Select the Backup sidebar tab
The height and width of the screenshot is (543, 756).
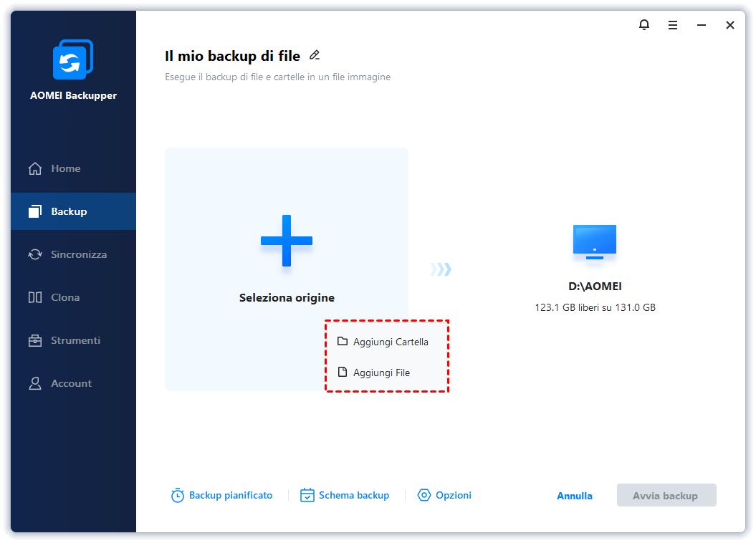click(x=69, y=211)
